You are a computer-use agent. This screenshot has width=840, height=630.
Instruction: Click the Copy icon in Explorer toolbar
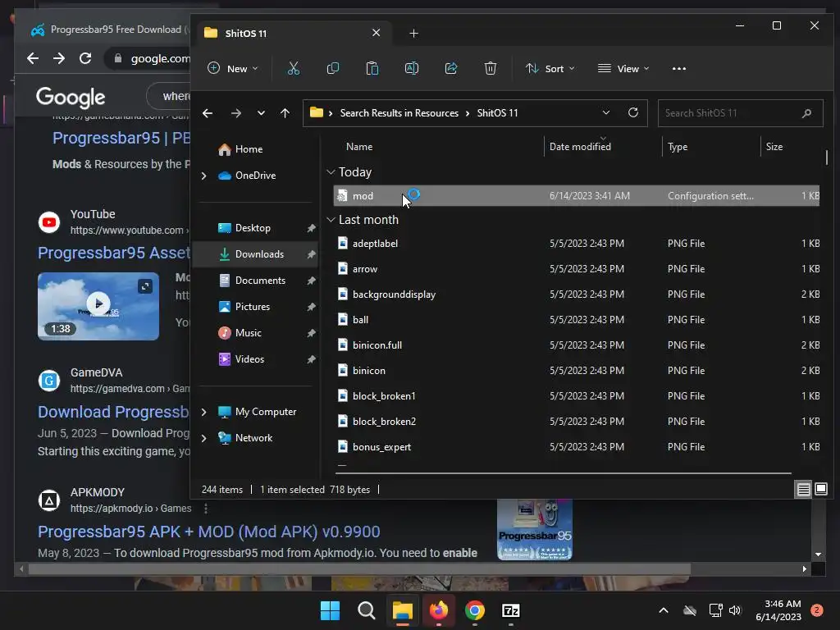tap(333, 69)
